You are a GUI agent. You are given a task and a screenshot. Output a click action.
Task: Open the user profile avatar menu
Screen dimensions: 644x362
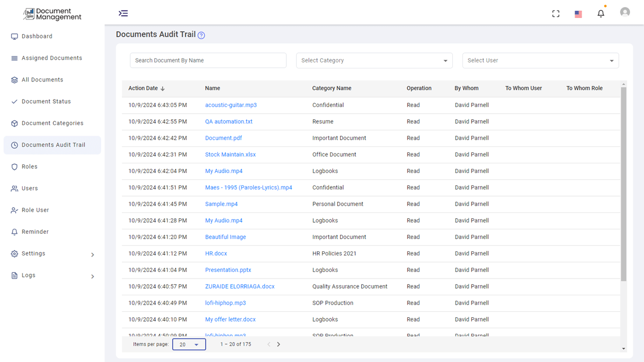tap(625, 13)
